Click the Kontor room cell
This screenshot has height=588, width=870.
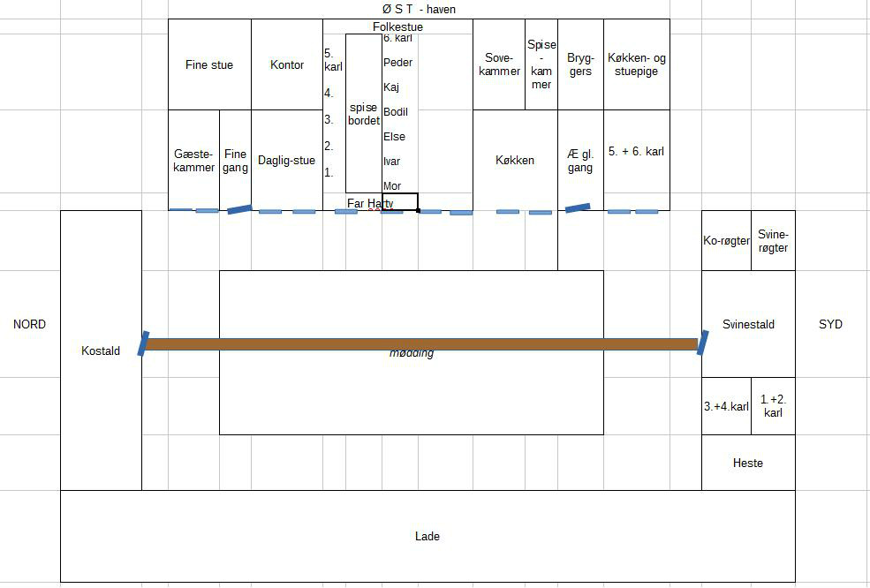click(287, 65)
